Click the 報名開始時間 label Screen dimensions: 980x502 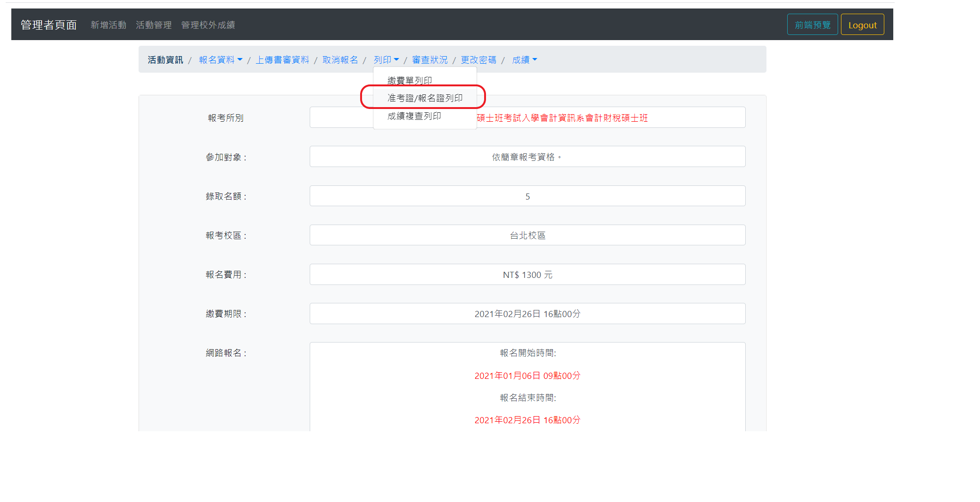(527, 353)
